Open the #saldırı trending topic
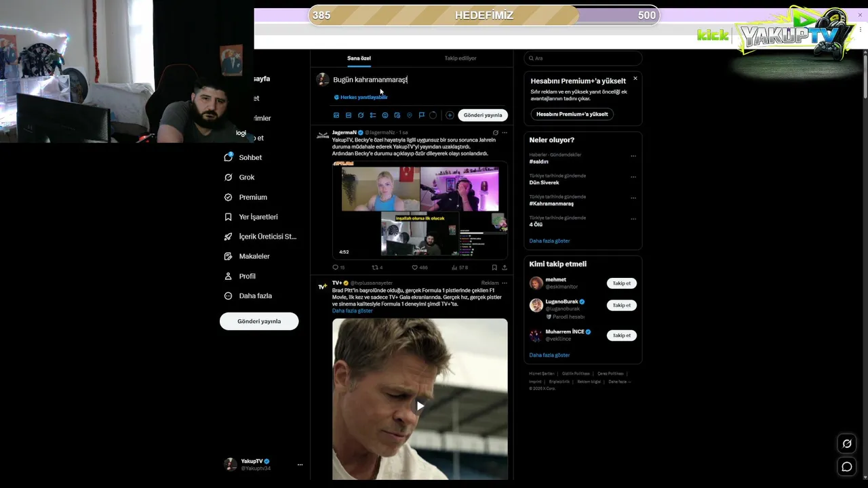The height and width of the screenshot is (488, 868). click(x=539, y=162)
